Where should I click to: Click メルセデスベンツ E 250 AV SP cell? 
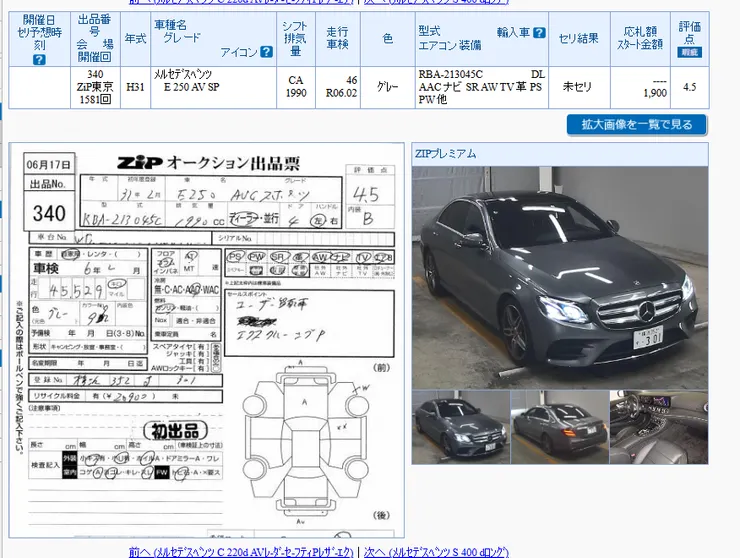tap(213, 87)
